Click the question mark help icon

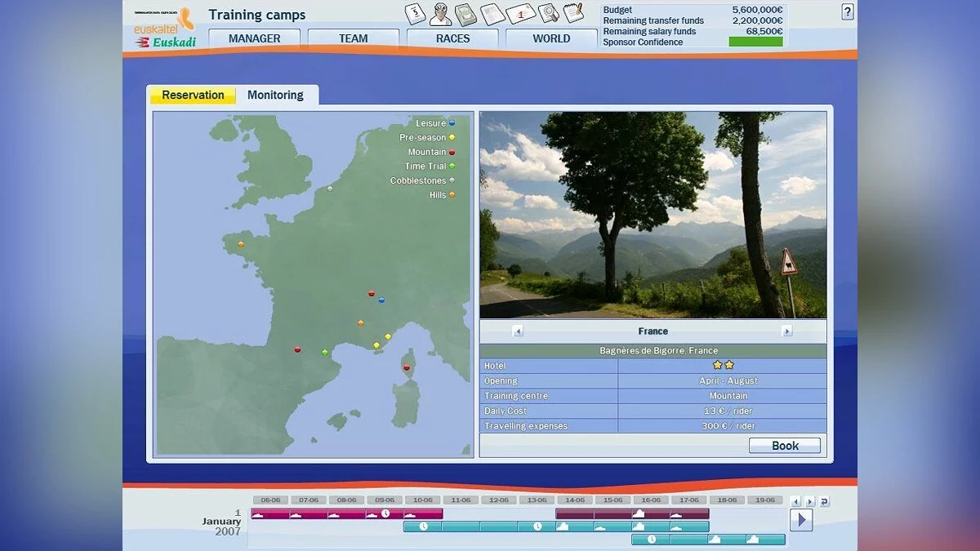coord(847,12)
